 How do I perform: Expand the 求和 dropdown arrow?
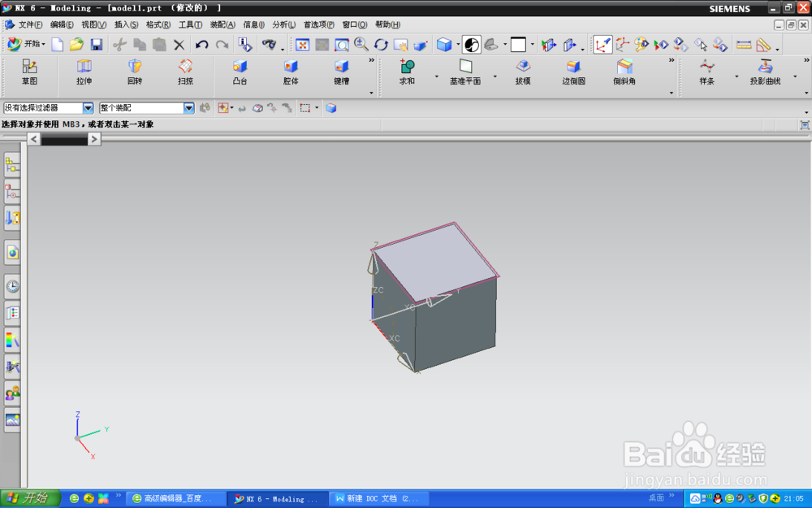[437, 76]
